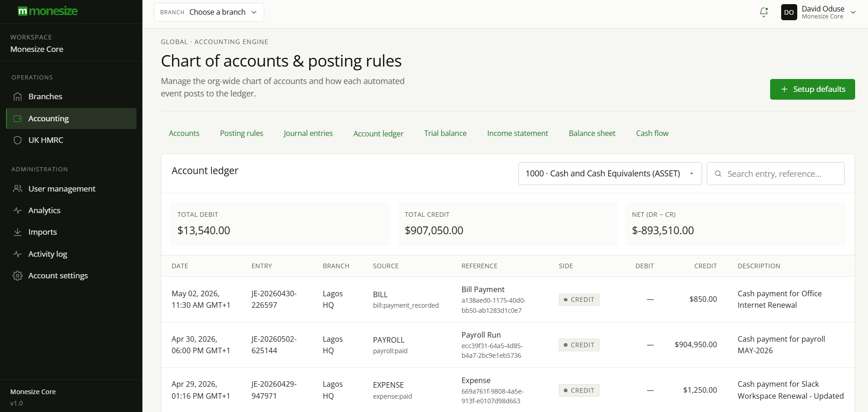
Task: Click the Net $-893,510.00 value
Action: coord(663,231)
